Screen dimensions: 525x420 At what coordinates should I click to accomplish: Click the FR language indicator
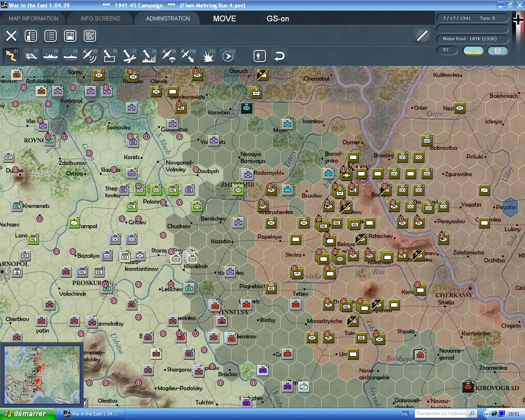coord(405,414)
